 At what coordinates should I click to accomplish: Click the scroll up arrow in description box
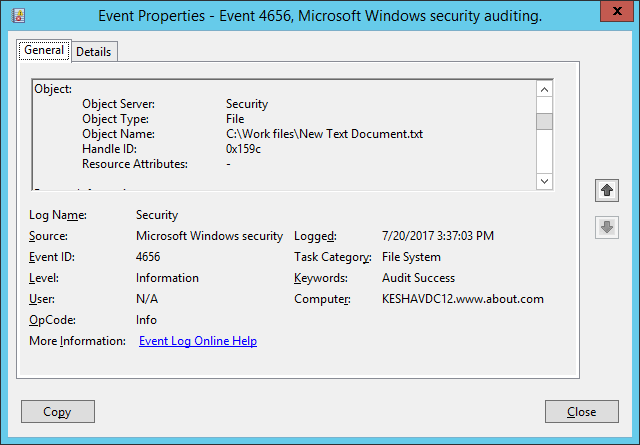pos(544,89)
